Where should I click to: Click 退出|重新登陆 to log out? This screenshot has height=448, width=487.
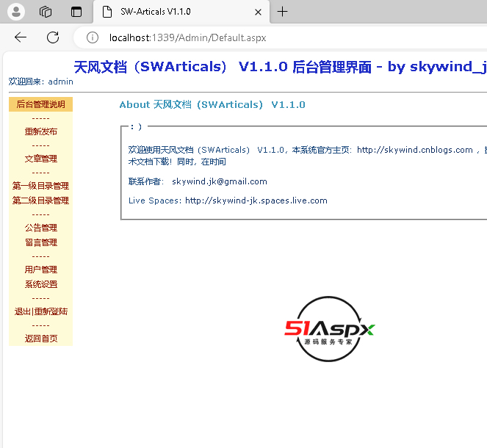click(40, 311)
